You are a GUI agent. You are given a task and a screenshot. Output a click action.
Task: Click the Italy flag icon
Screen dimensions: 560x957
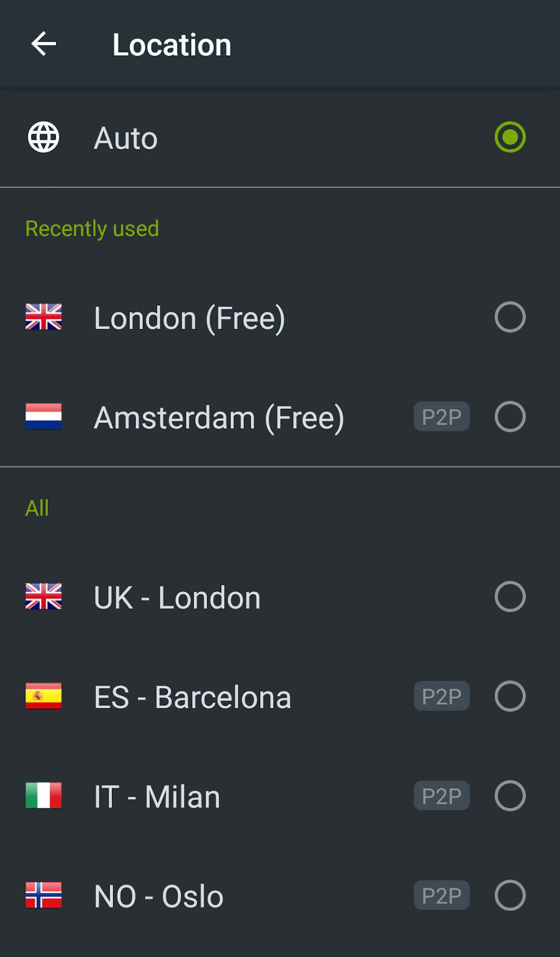[43, 795]
